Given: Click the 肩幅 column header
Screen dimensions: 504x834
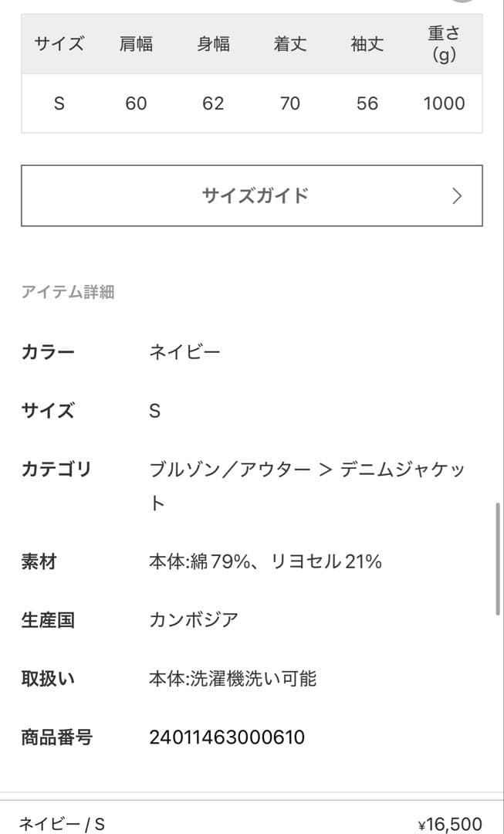Looking at the screenshot, I should 136,44.
